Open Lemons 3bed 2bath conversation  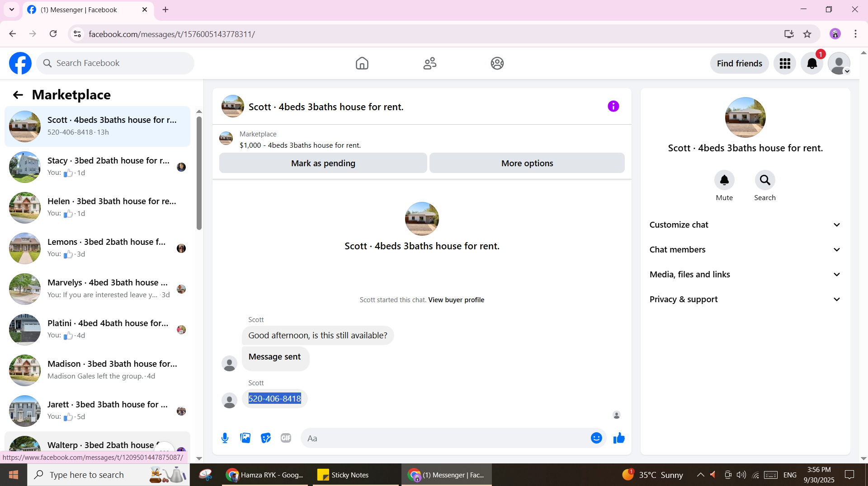97,248
